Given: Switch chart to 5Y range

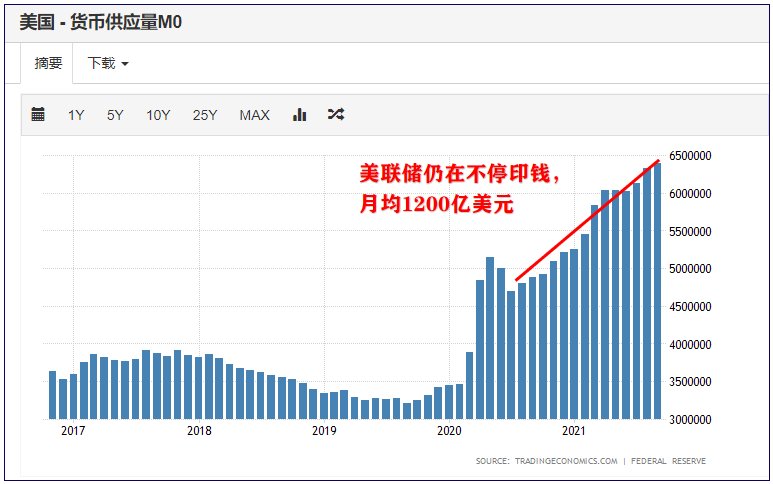Looking at the screenshot, I should point(115,115).
